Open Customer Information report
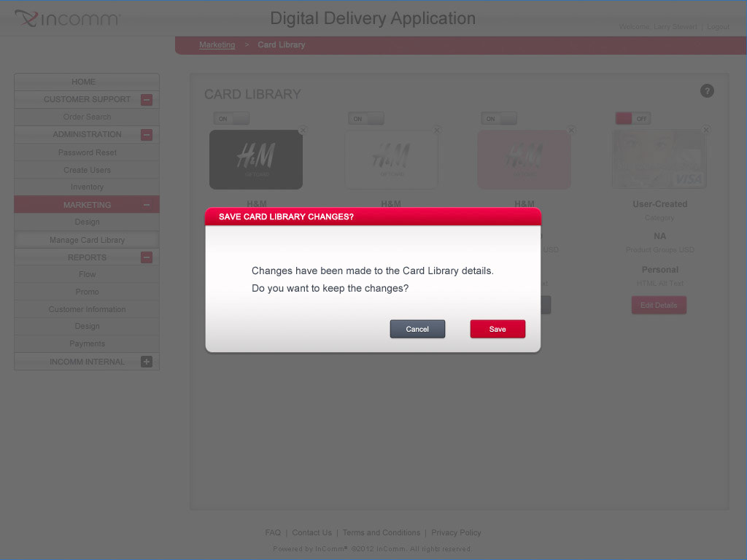 click(87, 309)
